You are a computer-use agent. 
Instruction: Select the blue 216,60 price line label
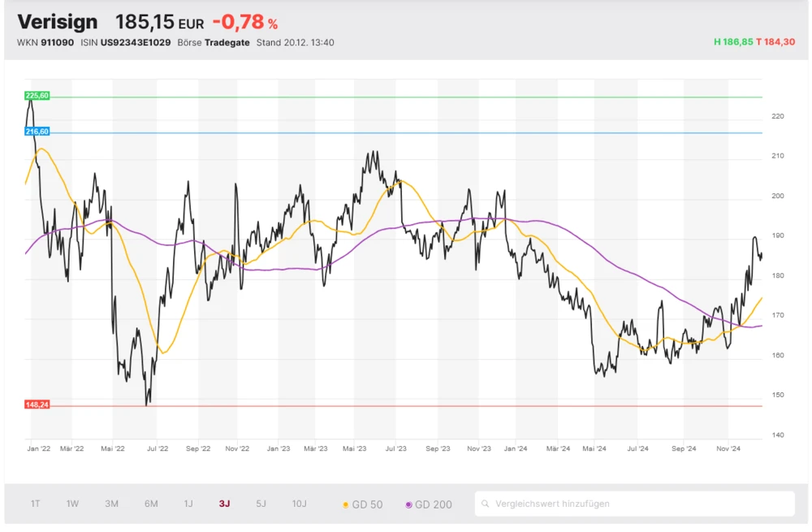click(x=37, y=131)
